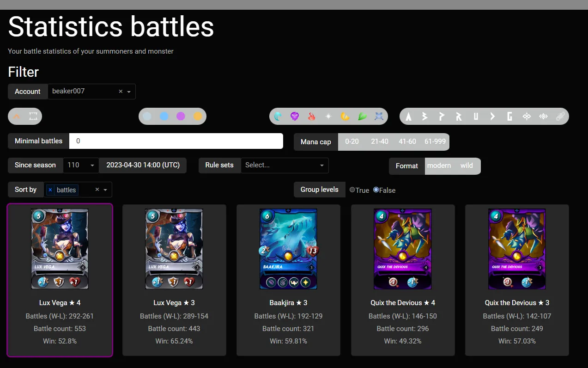This screenshot has height=368, width=588.
Task: Filter by Untamed edition U rune
Action: tap(476, 117)
